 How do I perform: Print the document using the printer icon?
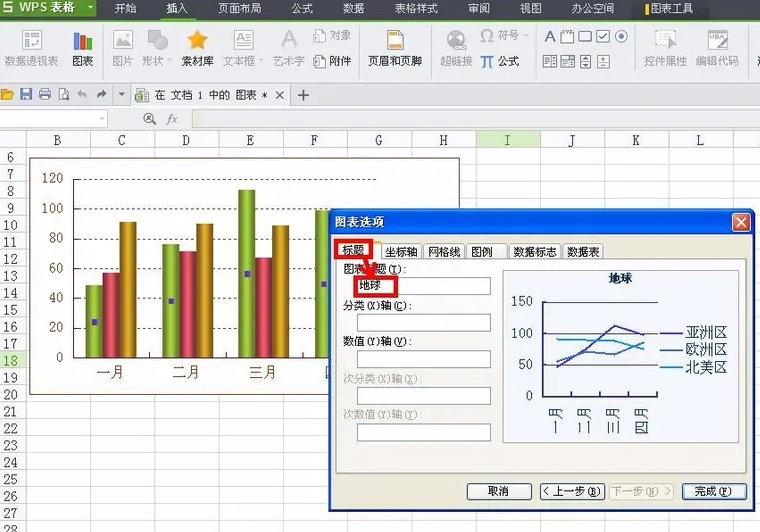(45, 94)
